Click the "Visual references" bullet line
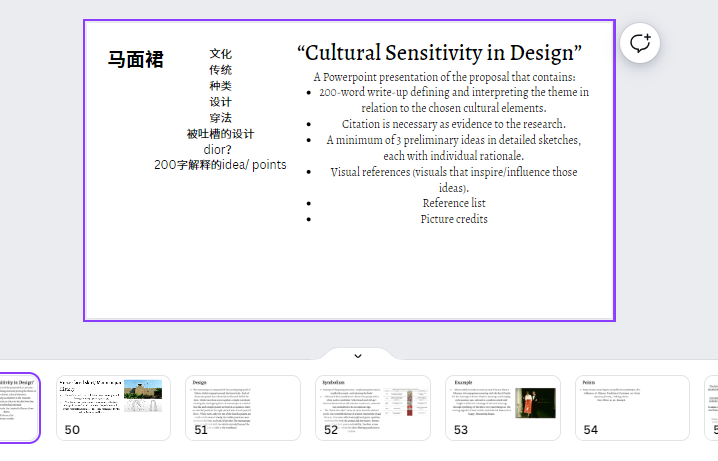This screenshot has width=718, height=461. [x=454, y=179]
